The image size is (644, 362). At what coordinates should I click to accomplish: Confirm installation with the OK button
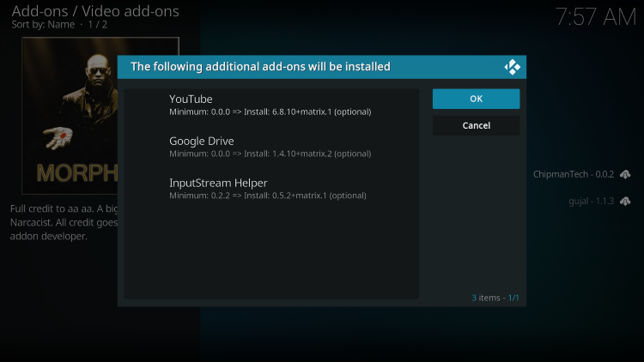[x=476, y=99]
